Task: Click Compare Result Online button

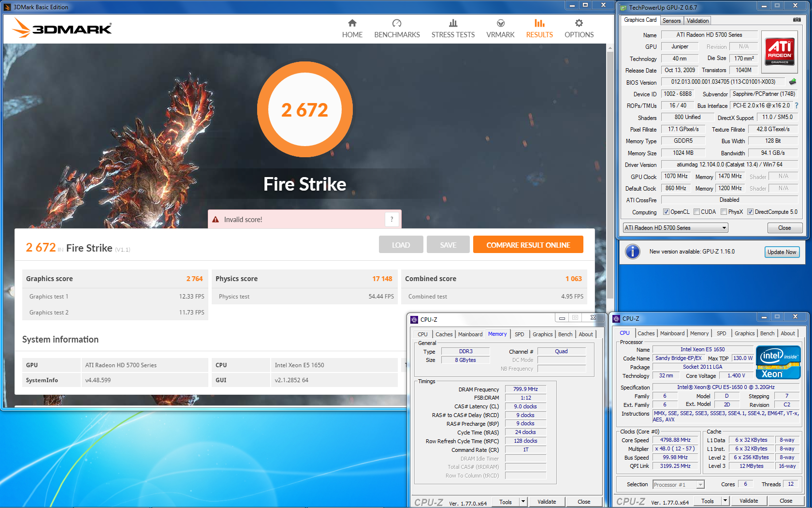Action: tap(528, 245)
